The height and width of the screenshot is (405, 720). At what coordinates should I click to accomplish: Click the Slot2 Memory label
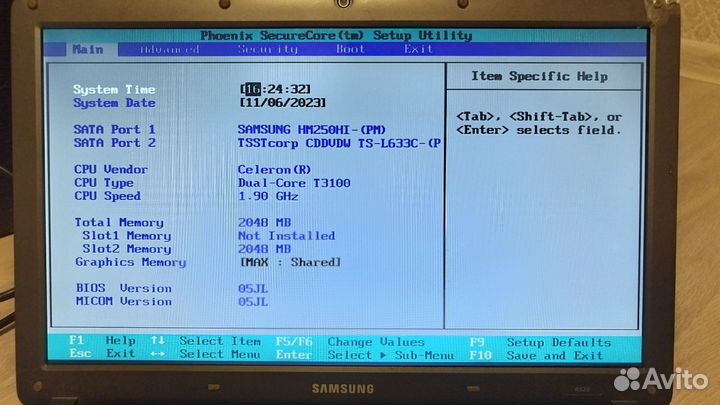126,249
